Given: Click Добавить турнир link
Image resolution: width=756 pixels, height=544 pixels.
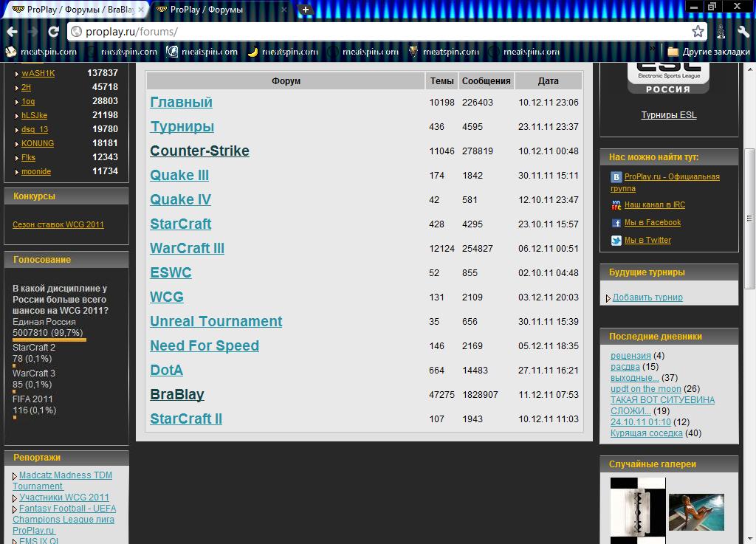Looking at the screenshot, I should point(647,297).
